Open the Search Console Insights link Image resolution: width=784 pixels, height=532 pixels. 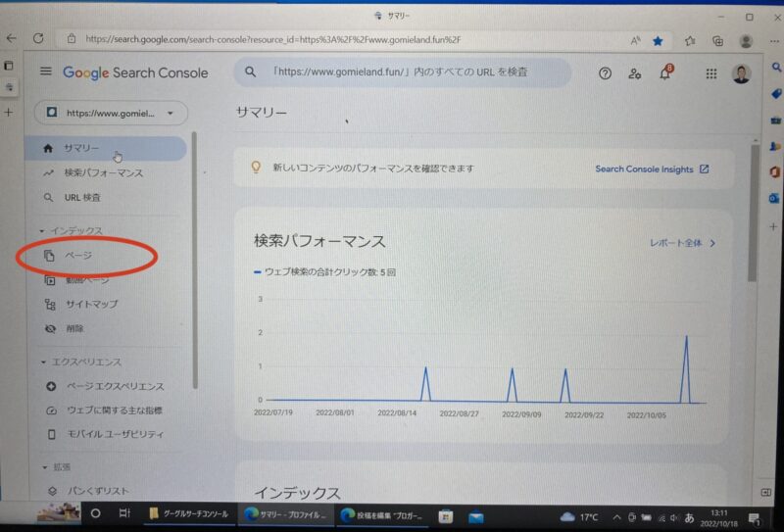652,169
